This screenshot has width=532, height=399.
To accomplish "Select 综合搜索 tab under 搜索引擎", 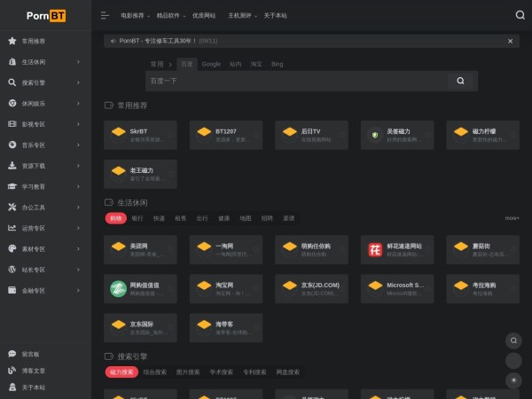I will pos(156,372).
